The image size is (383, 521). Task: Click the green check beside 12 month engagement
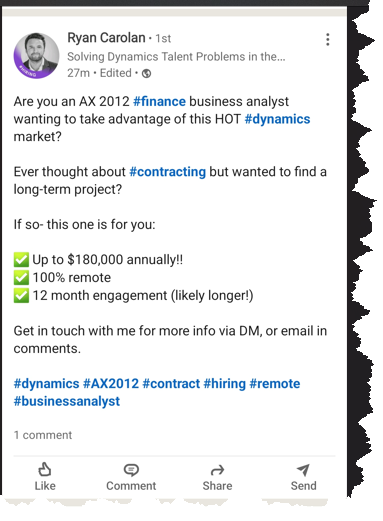pos(21,295)
